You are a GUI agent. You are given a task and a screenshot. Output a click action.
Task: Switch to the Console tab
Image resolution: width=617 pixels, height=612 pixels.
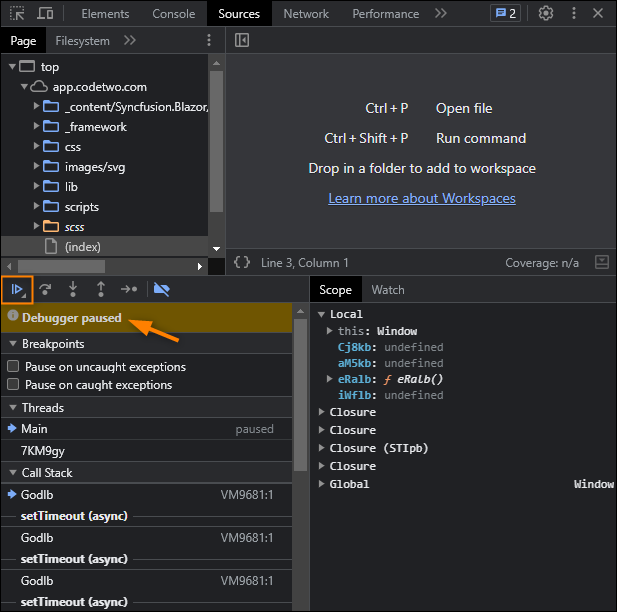[174, 14]
